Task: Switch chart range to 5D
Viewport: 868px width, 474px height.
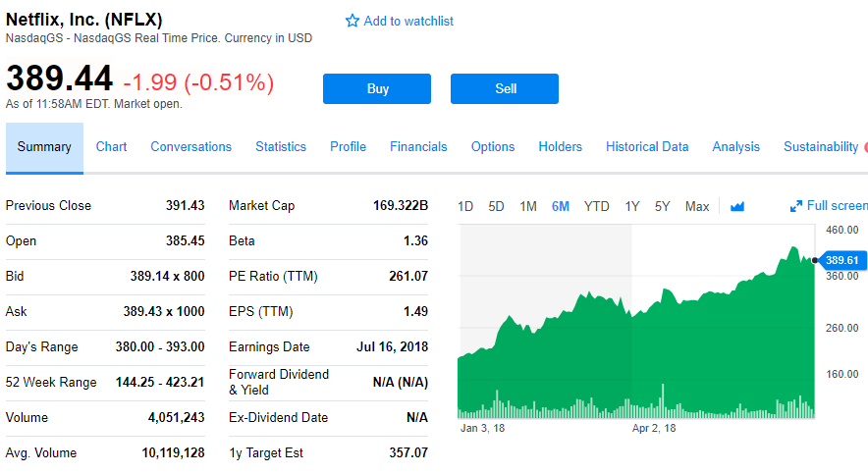Action: point(496,206)
